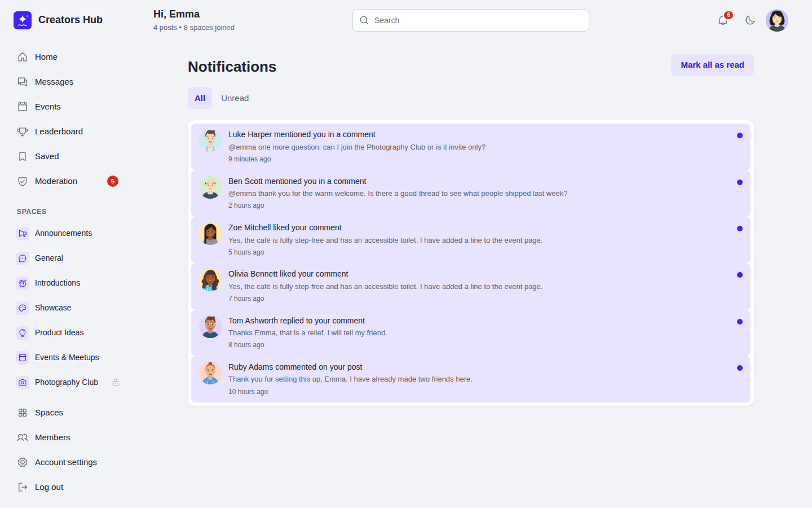The image size is (812, 508).
Task: Open Olivia Bennett liked your comment notification
Action: click(x=471, y=286)
